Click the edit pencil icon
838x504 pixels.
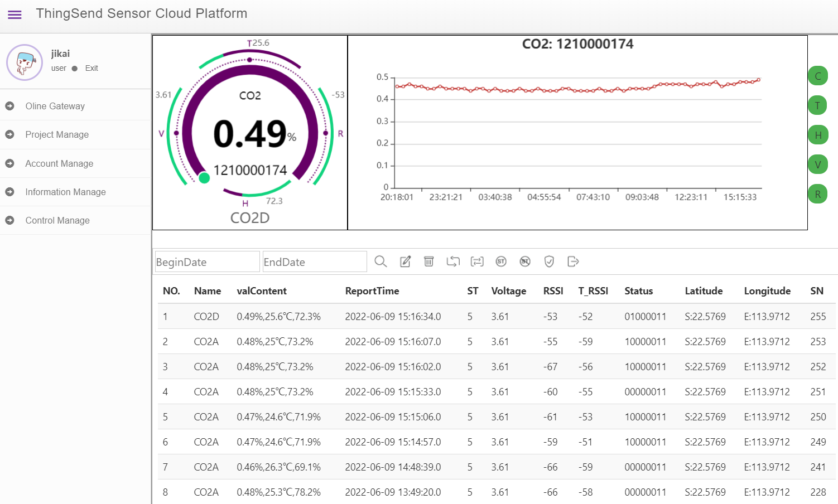tap(406, 261)
